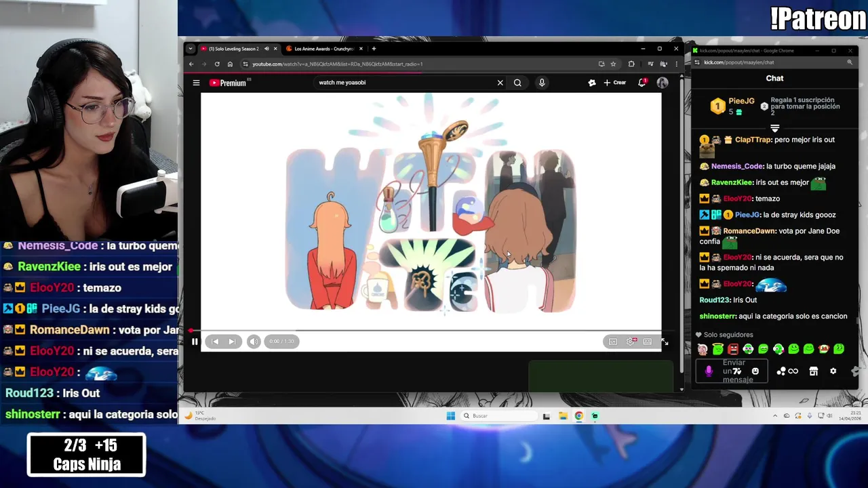Open Windows Start menu
This screenshot has height=488, width=868.
[451, 416]
